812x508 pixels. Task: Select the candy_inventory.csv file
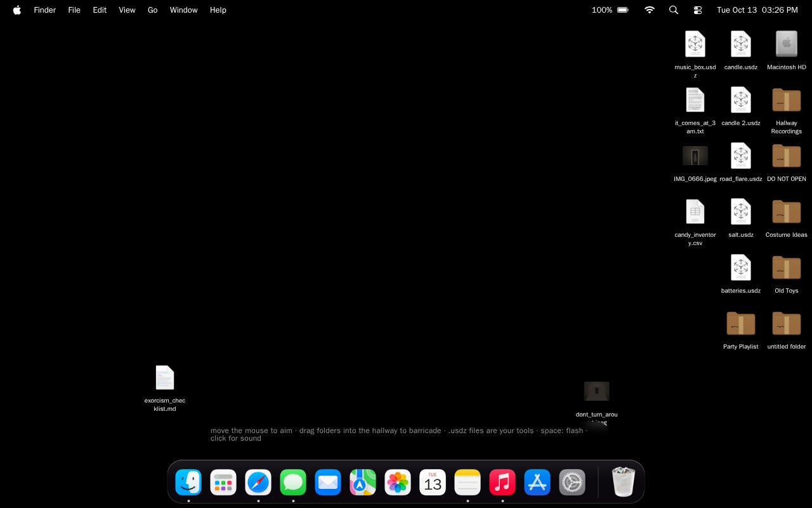[695, 212]
